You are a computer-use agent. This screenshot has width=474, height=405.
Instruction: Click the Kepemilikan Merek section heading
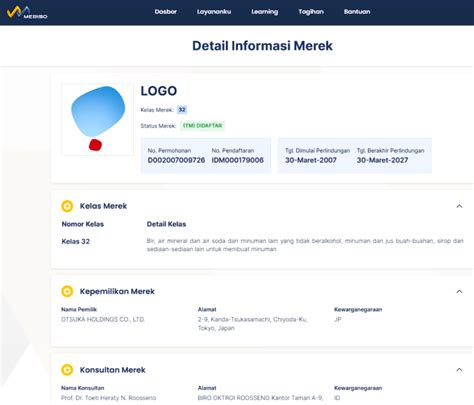coord(117,291)
